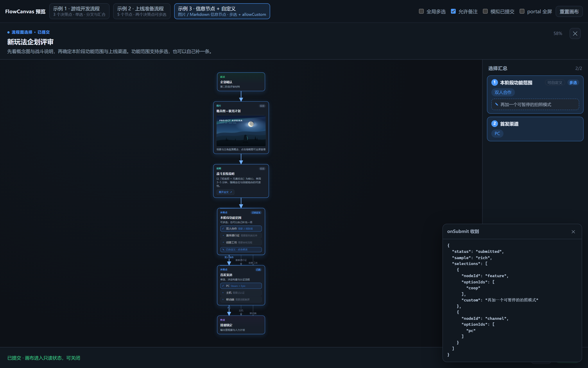
Task: Select the 移动端 radio option
Action: [241, 299]
